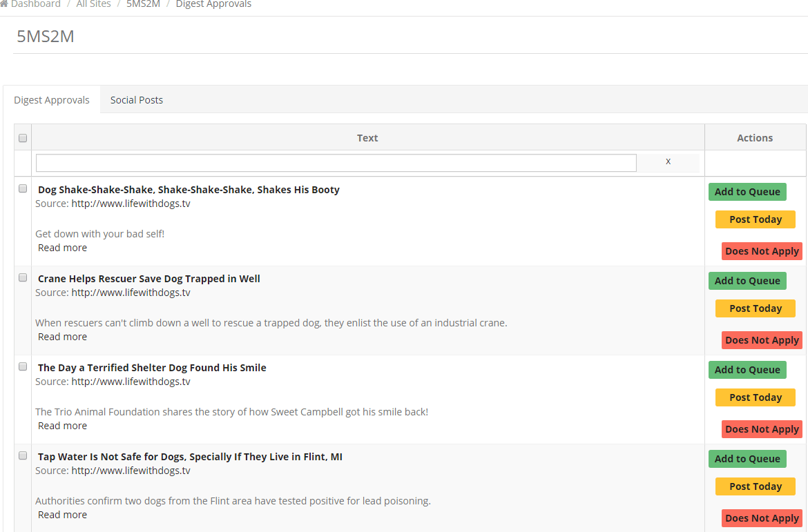Expand Read more under Dog Shake-Shake-Shake
The height and width of the screenshot is (532, 808).
pyautogui.click(x=62, y=248)
